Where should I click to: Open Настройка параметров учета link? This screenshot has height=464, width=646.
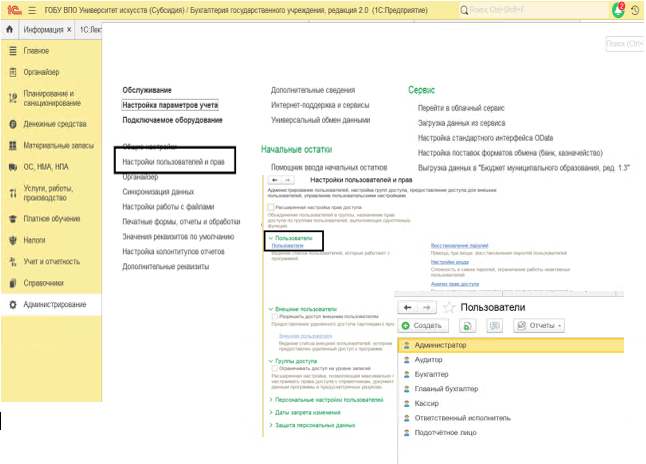pos(170,105)
